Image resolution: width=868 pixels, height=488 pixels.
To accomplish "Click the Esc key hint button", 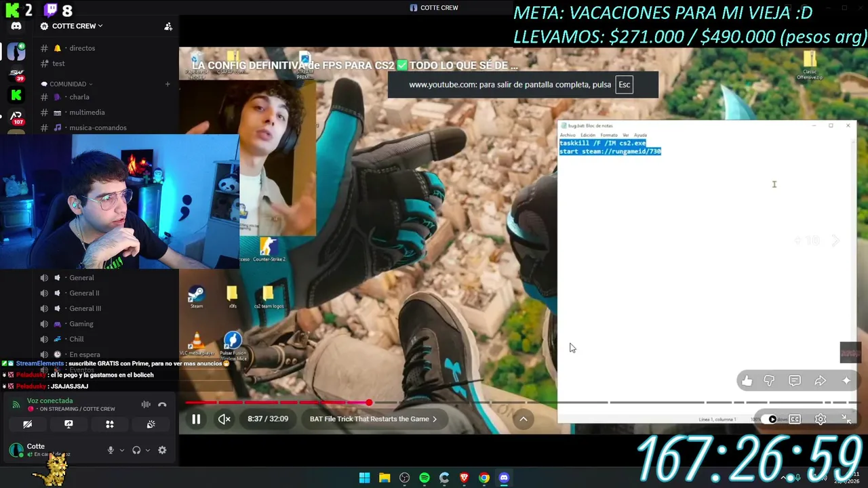I will pyautogui.click(x=624, y=85).
